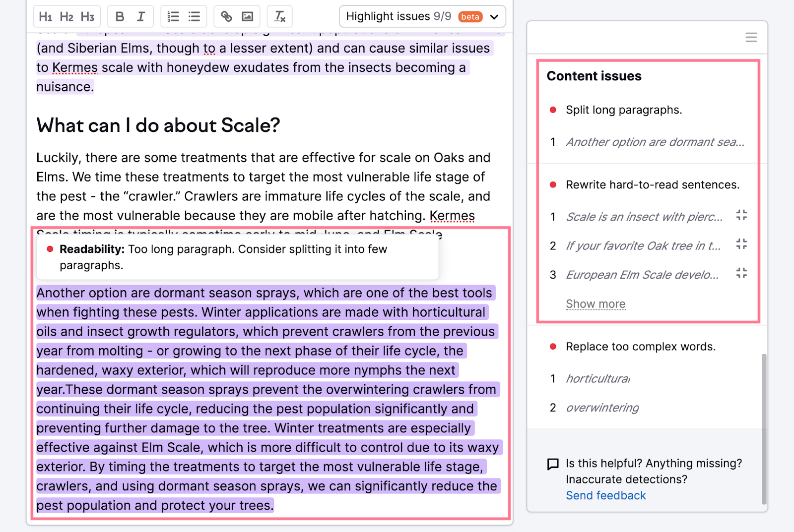Insert an image
This screenshot has height=532, width=794.
click(x=247, y=17)
